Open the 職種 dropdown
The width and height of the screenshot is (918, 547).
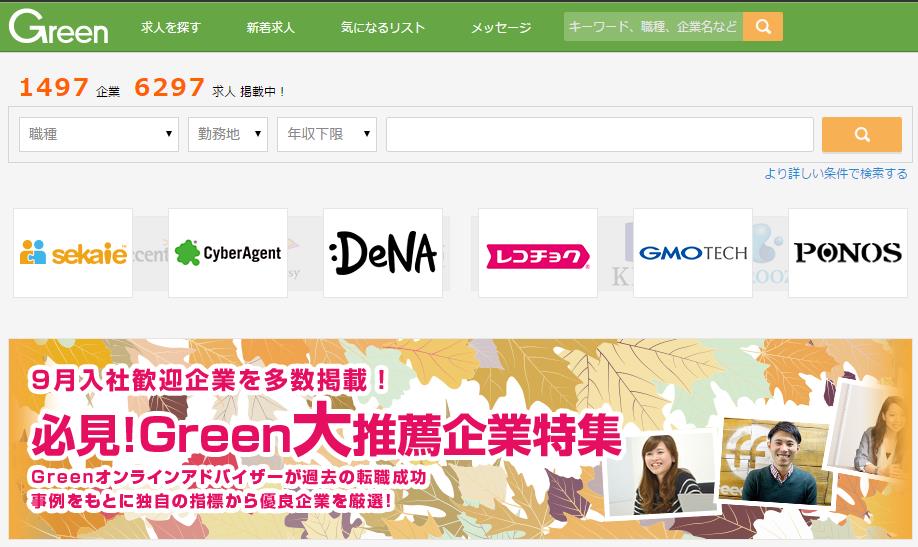click(99, 134)
